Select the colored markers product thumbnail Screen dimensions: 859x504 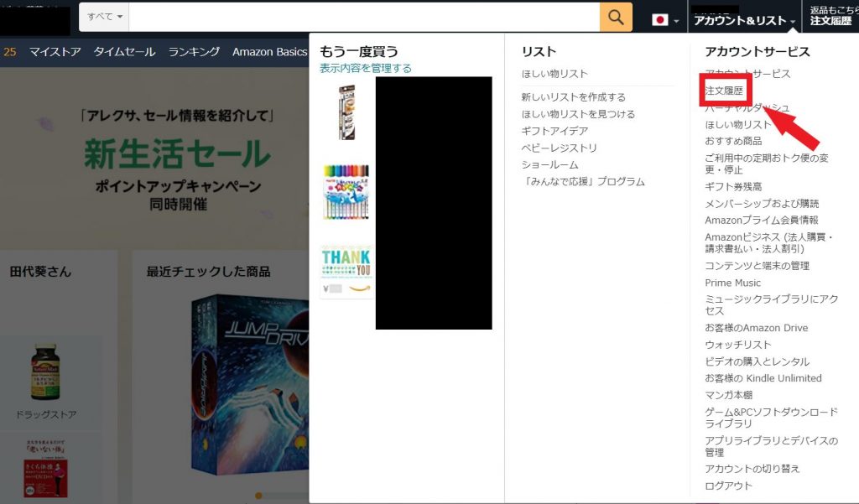coord(346,192)
